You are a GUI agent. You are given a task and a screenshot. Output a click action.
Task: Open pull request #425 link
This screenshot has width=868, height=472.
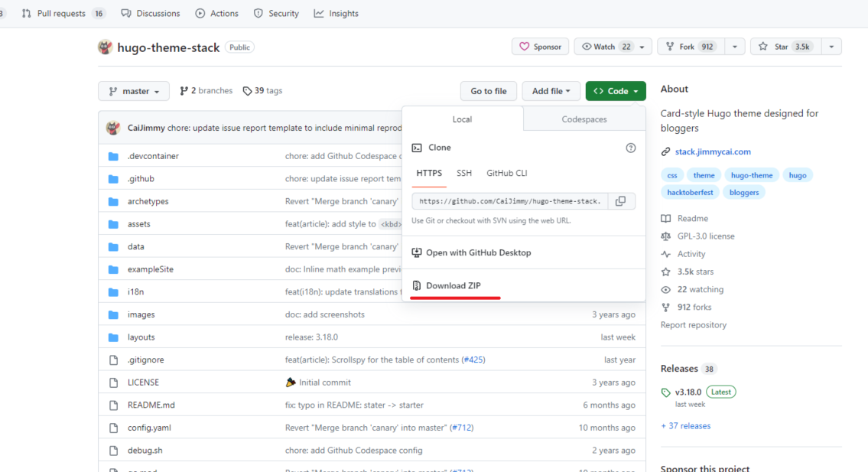pyautogui.click(x=473, y=360)
